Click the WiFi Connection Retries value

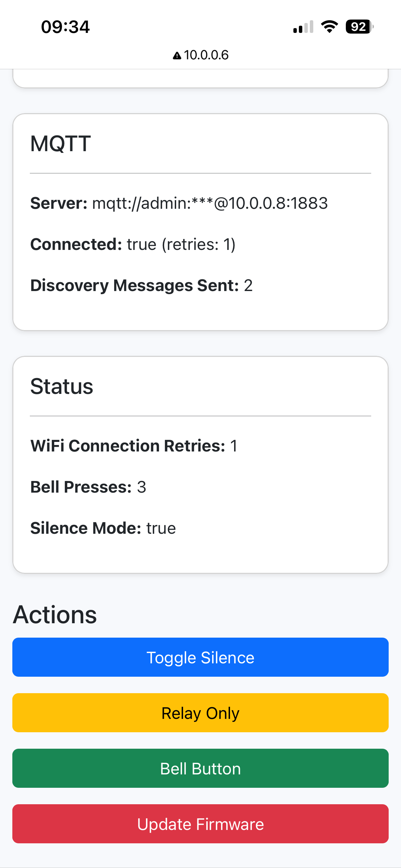pyautogui.click(x=234, y=446)
